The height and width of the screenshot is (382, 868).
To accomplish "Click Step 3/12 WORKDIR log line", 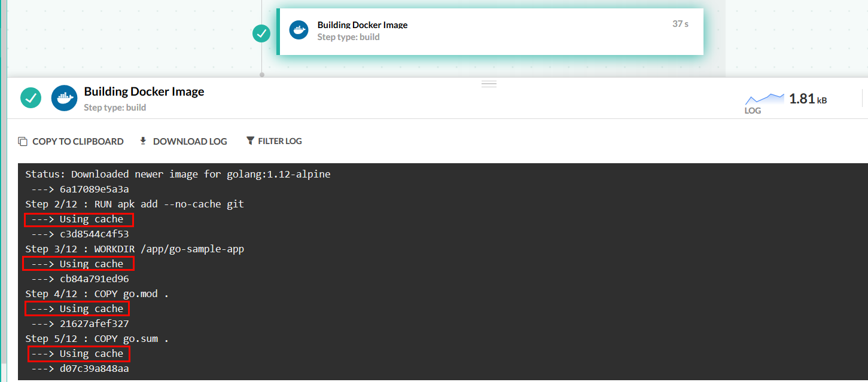I will 135,249.
